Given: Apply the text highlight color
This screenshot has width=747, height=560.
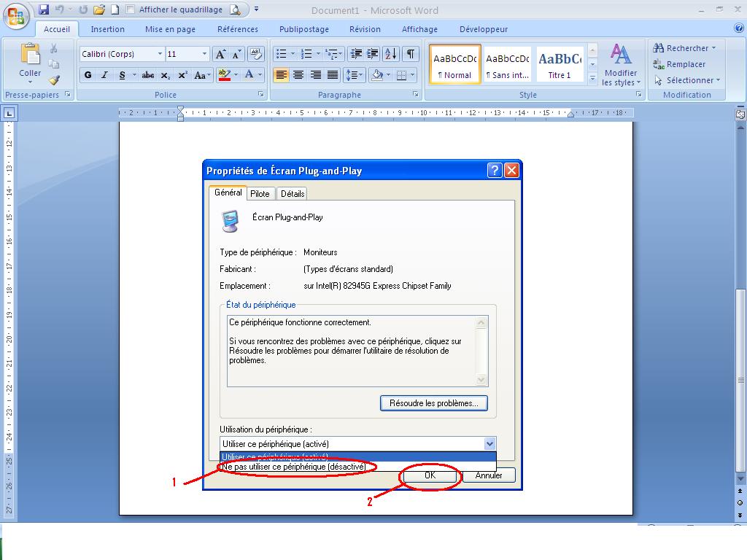Looking at the screenshot, I should (224, 75).
